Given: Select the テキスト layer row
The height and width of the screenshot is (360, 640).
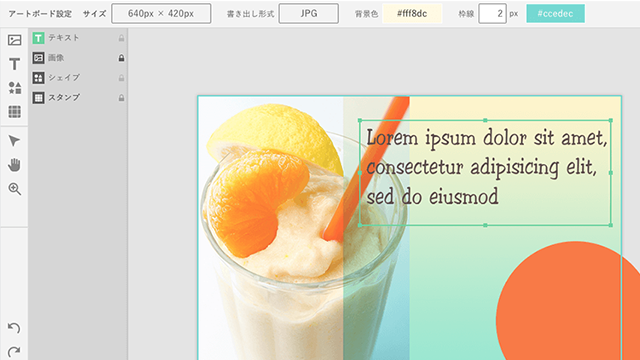Looking at the screenshot, I should tap(78, 38).
